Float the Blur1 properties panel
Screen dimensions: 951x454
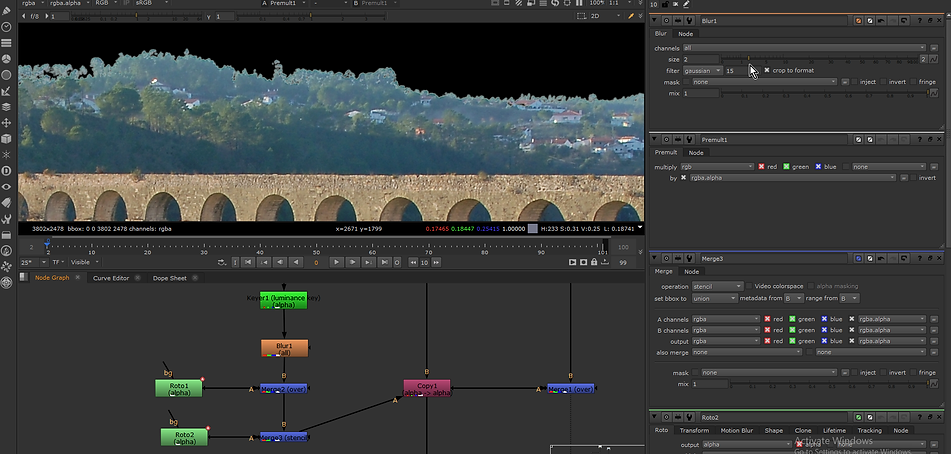tap(930, 21)
